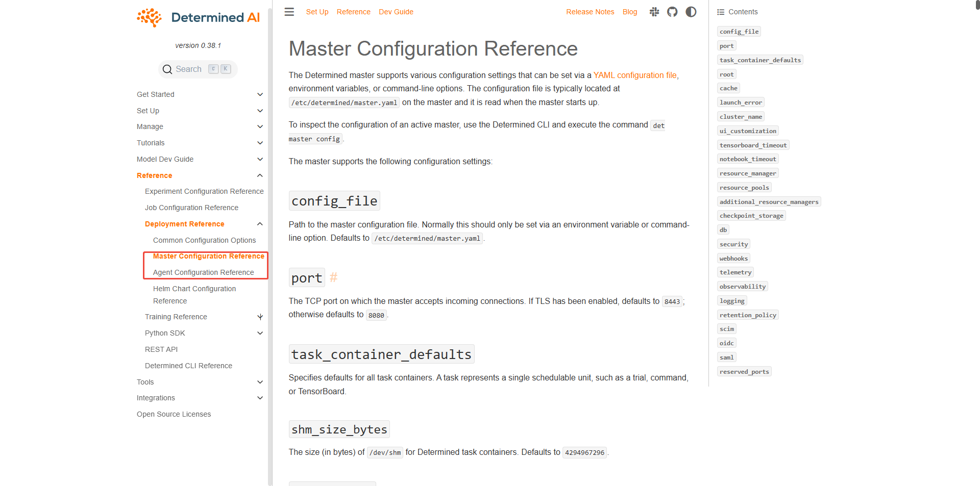Jump to scim in Contents

[x=727, y=329]
